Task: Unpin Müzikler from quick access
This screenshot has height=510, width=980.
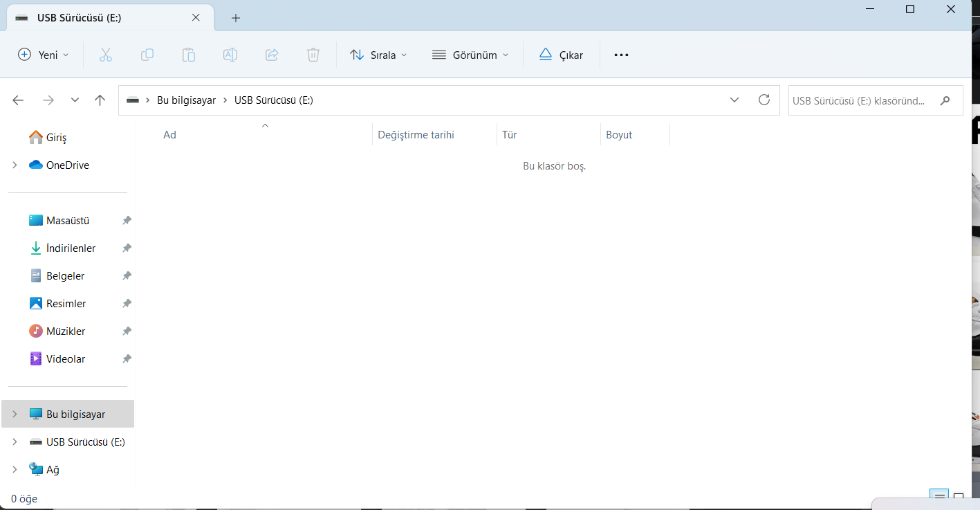Action: (x=127, y=331)
